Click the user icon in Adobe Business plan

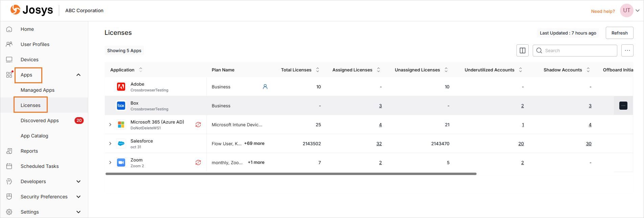pos(265,87)
